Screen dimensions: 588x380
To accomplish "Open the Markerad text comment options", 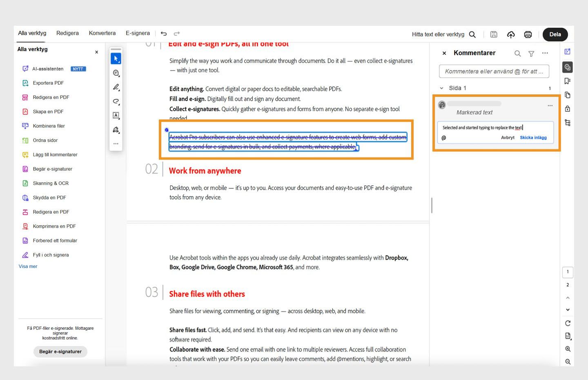I will click(550, 105).
